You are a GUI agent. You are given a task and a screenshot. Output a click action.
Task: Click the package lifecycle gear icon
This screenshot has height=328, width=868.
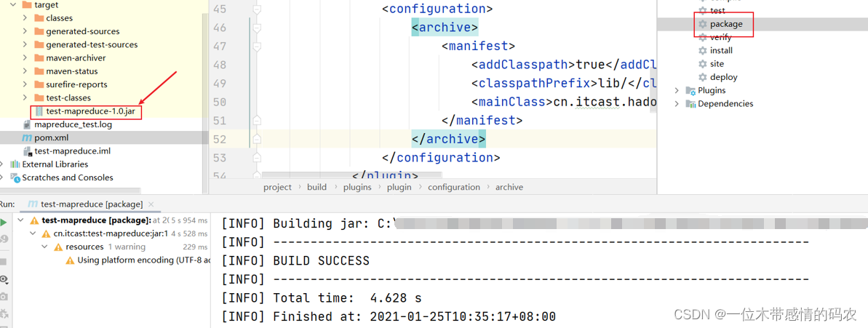click(x=703, y=24)
